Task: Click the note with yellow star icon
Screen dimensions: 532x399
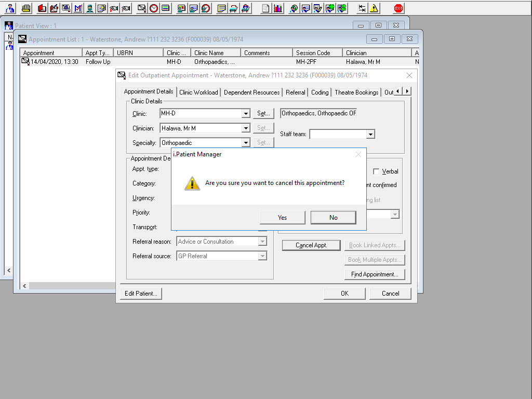Action: tap(102, 8)
